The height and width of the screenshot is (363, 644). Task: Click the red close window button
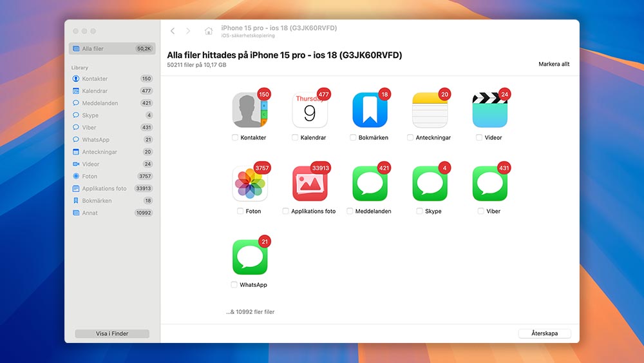point(75,31)
